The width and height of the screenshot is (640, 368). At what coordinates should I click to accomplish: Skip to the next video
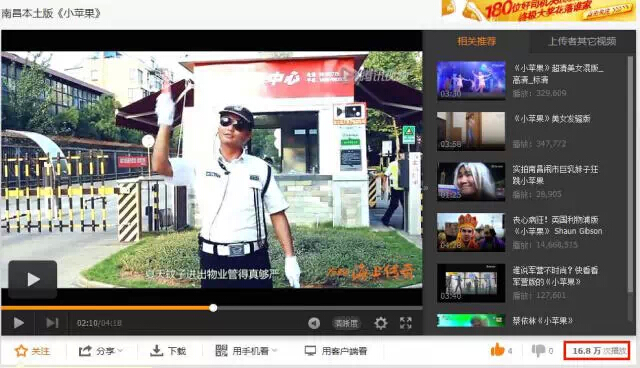tap(52, 323)
